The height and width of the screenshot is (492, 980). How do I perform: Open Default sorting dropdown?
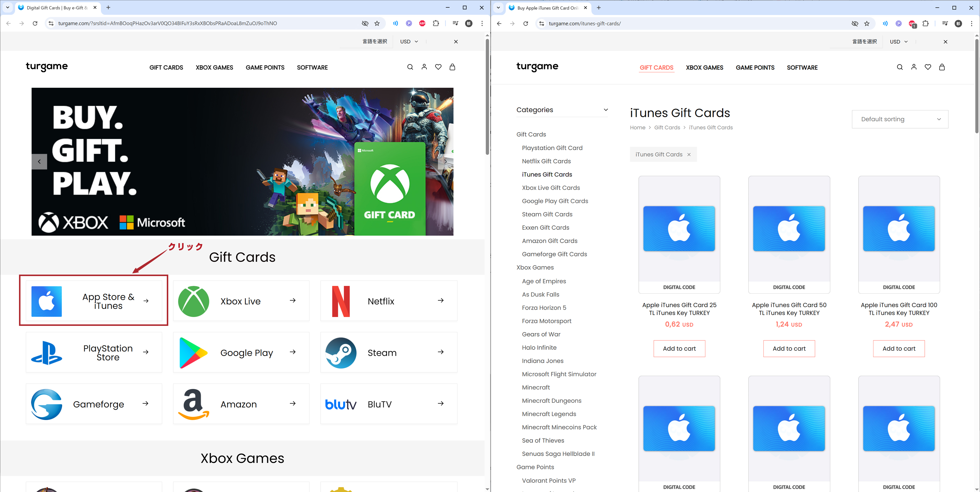pyautogui.click(x=900, y=119)
